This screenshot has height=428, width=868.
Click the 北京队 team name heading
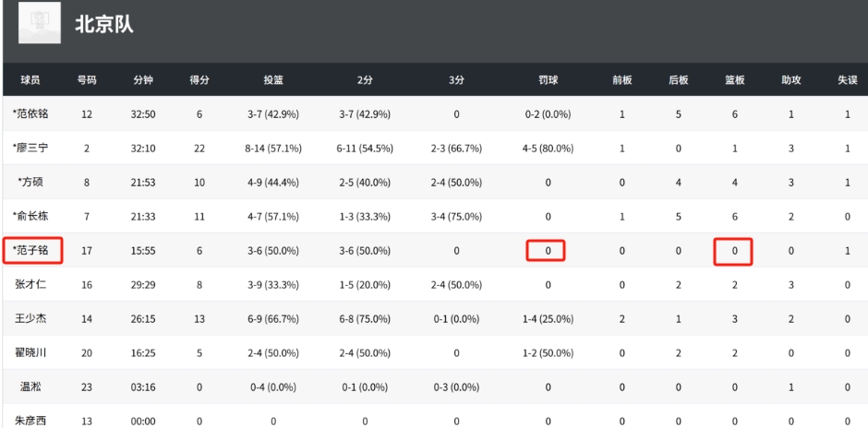click(x=104, y=24)
